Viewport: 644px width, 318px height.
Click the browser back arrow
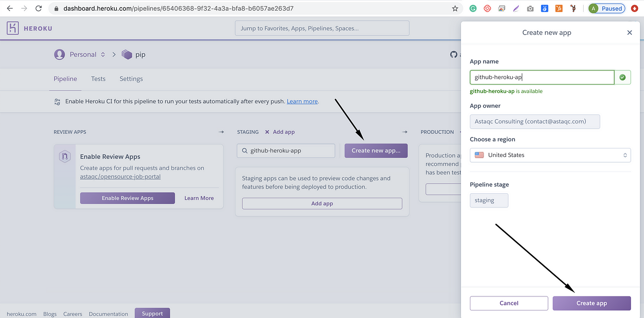click(x=10, y=9)
